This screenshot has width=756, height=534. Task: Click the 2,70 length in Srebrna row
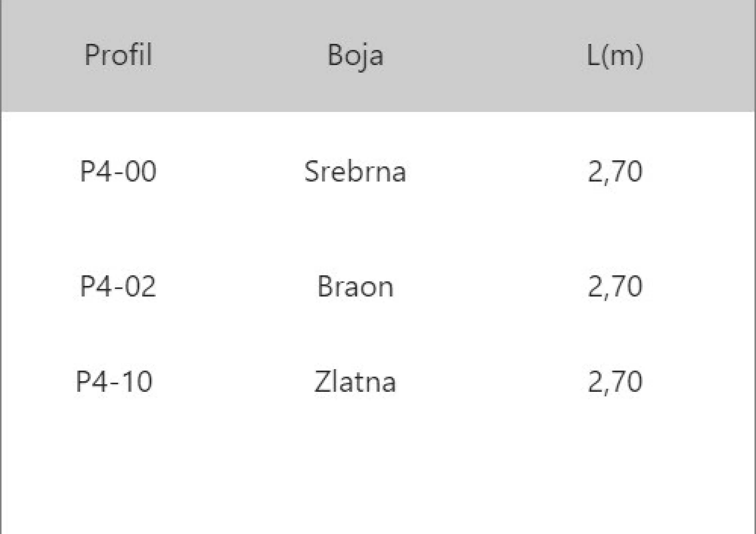[x=615, y=172]
